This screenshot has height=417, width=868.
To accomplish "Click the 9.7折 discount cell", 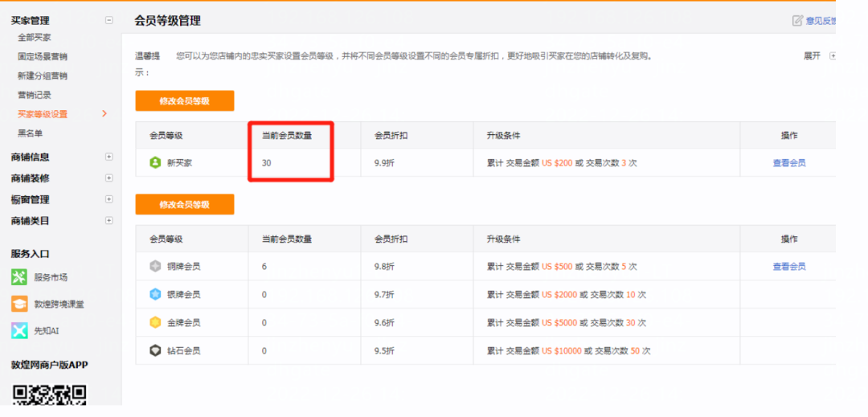I will 384,294.
